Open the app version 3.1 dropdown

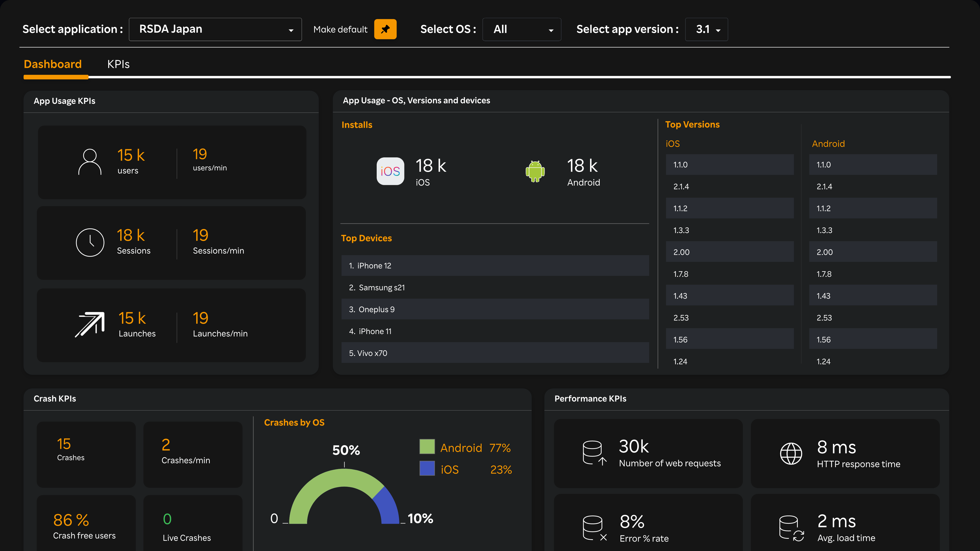pyautogui.click(x=706, y=29)
